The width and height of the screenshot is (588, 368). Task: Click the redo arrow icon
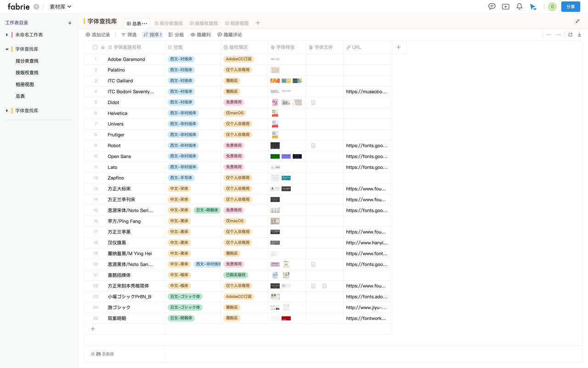tap(558, 35)
